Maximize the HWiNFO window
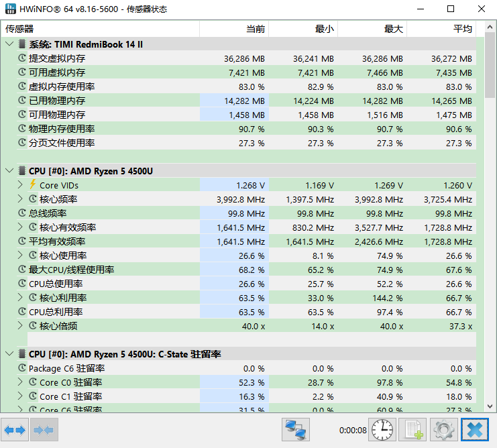497x448 pixels. coord(451,9)
